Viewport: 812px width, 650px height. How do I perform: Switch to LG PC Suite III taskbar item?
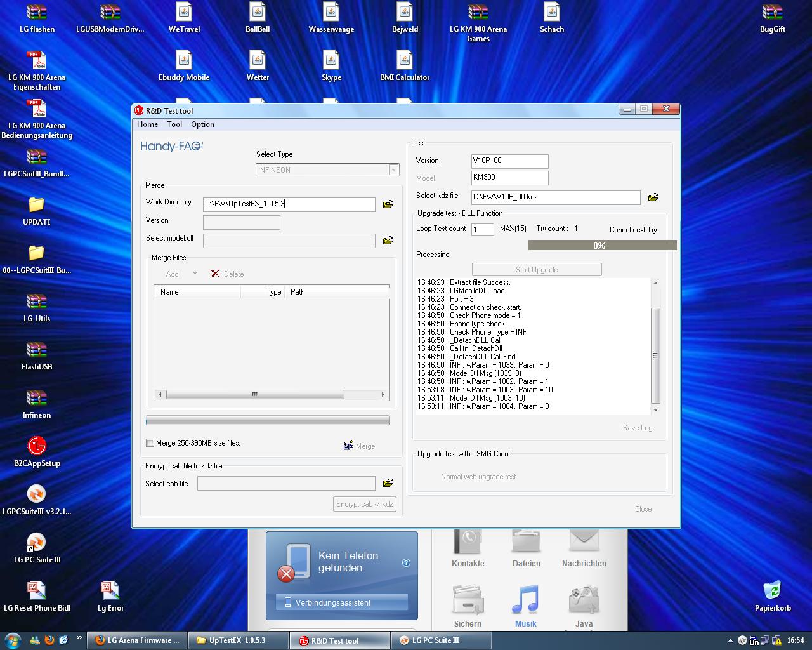(442, 640)
